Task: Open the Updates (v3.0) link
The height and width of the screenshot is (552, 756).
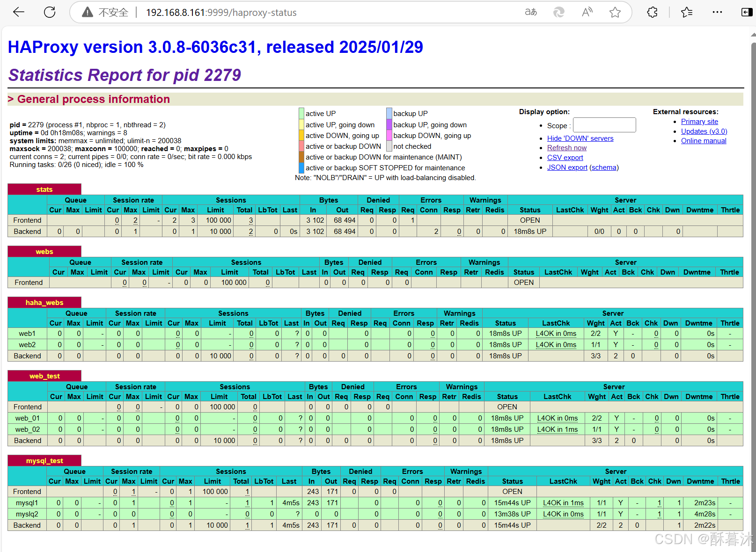Action: click(x=704, y=131)
